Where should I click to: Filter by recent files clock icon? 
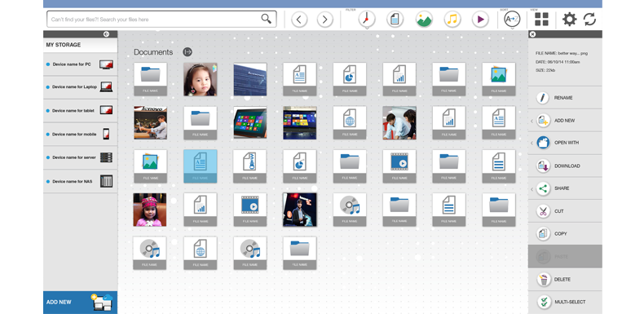(367, 19)
